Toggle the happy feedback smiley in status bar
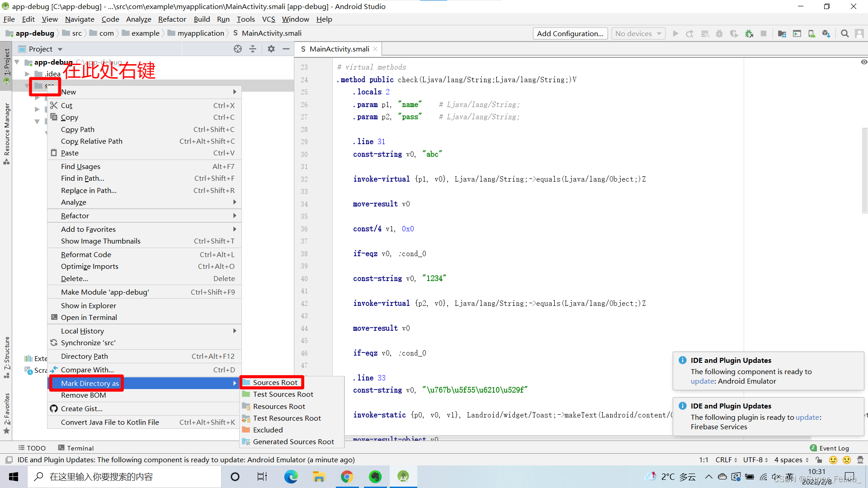The width and height of the screenshot is (868, 488). pyautogui.click(x=833, y=460)
